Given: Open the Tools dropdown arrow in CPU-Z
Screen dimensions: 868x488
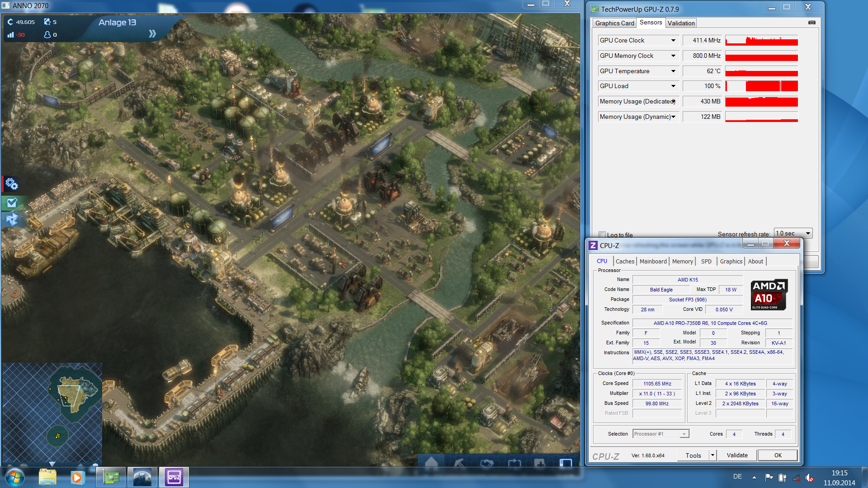Looking at the screenshot, I should (x=712, y=455).
